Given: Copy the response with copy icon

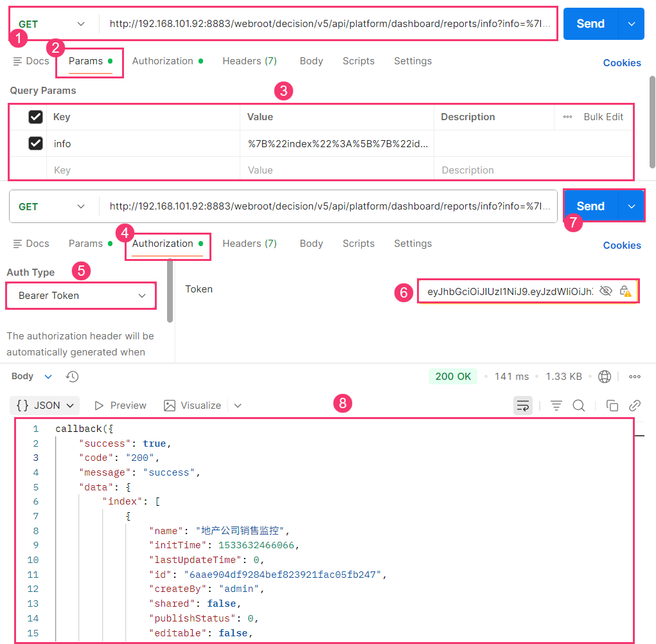Looking at the screenshot, I should (x=612, y=406).
